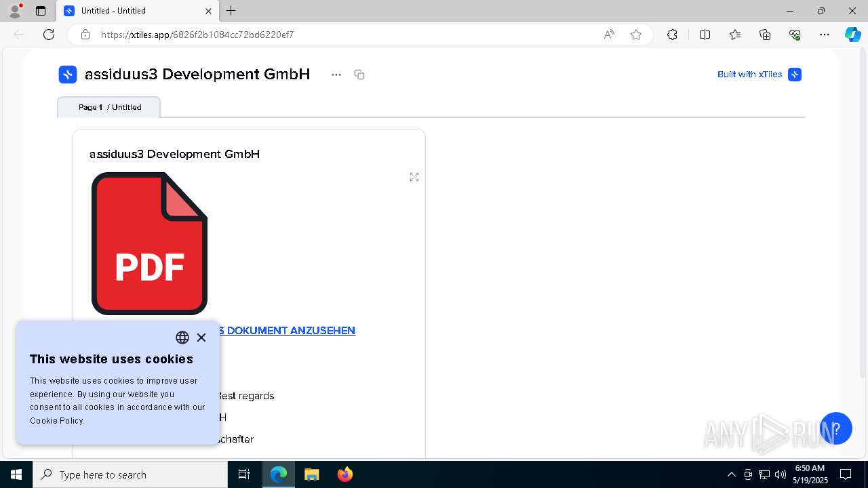
Task: Open the Built with xTiles link
Action: [x=759, y=75]
